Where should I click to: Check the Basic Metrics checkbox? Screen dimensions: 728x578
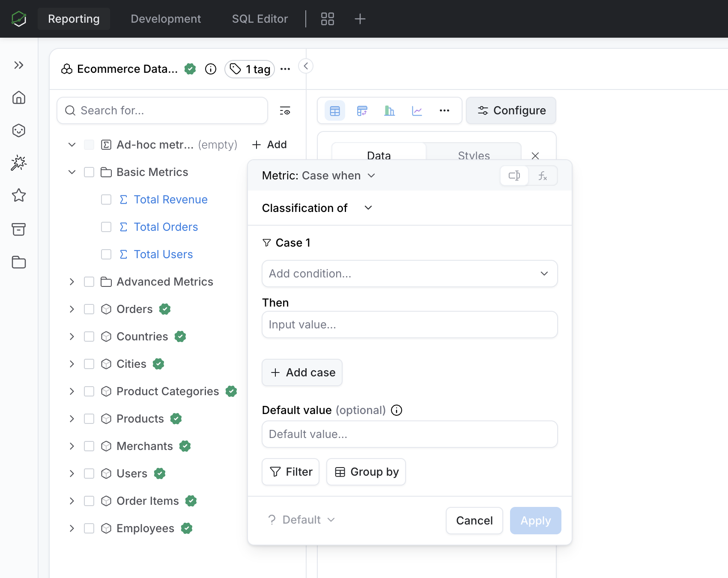(x=89, y=172)
